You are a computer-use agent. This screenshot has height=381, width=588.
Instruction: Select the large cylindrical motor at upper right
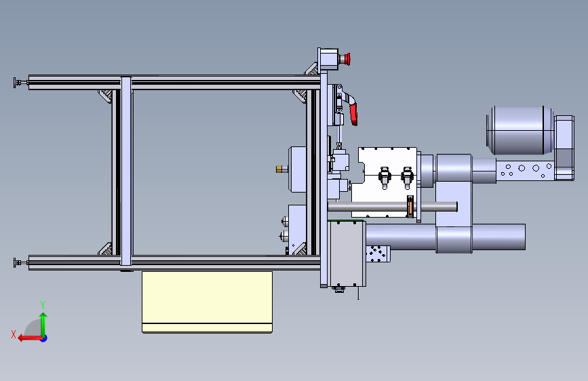point(520,130)
